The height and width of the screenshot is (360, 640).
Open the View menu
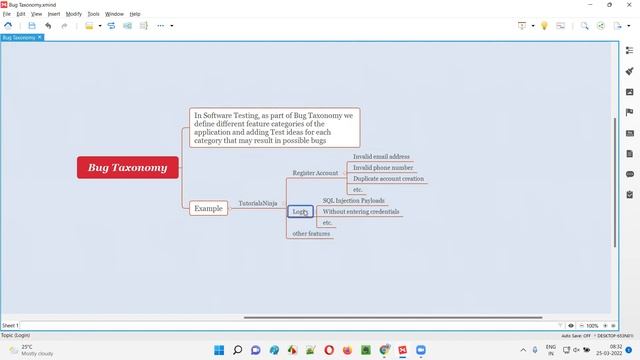pyautogui.click(x=36, y=14)
